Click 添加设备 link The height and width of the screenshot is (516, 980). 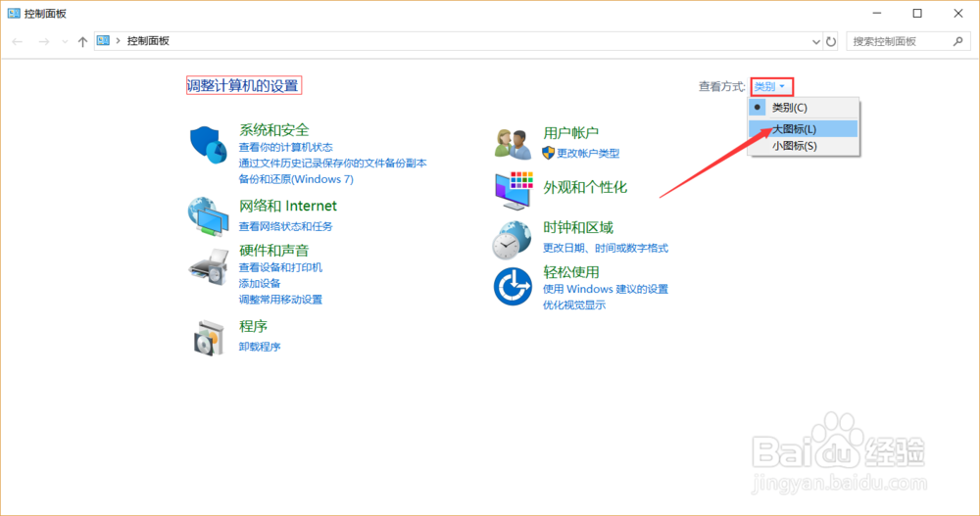tap(260, 284)
